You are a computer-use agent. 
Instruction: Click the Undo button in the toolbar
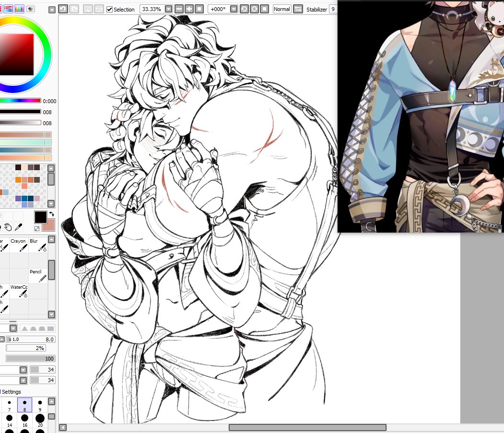[x=63, y=9]
